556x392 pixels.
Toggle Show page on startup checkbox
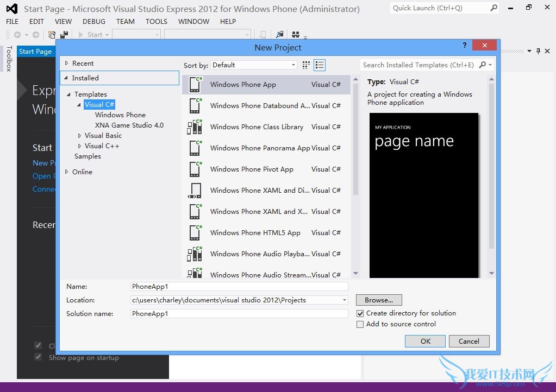point(38,357)
